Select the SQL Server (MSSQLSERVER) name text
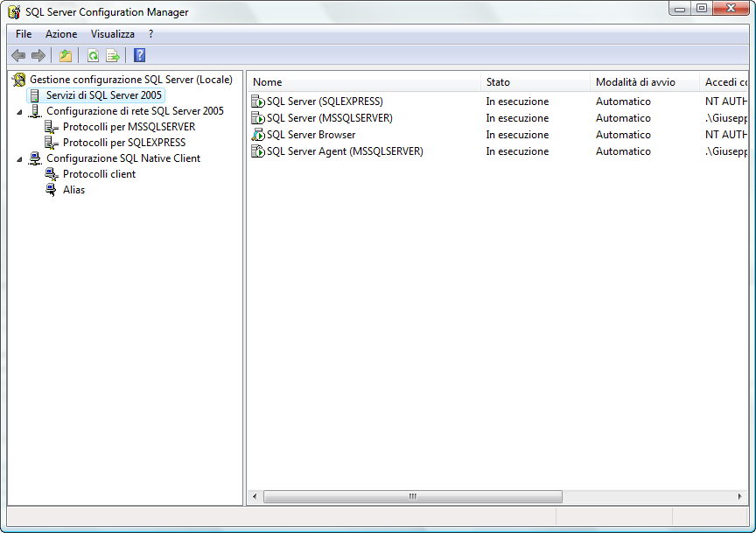This screenshot has width=756, height=533. (330, 117)
